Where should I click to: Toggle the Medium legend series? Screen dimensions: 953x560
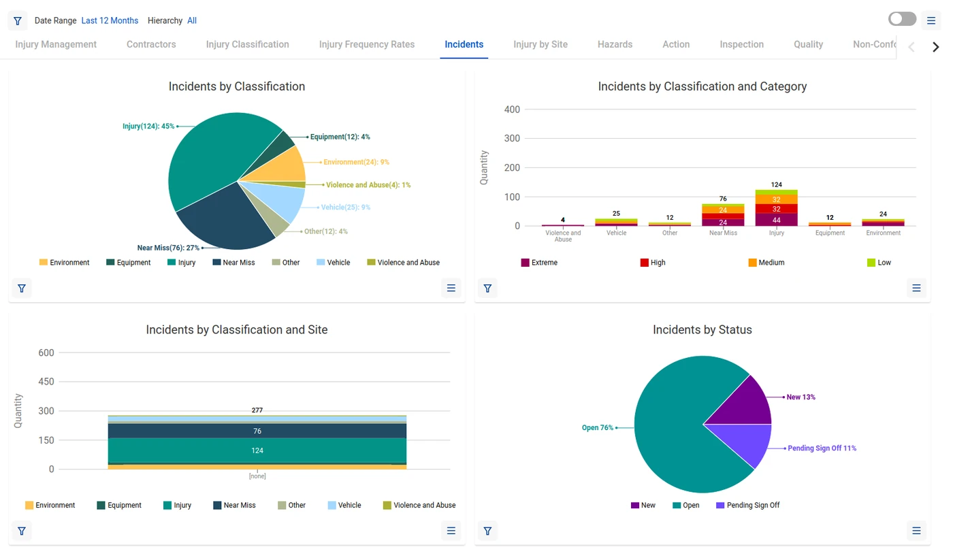(766, 263)
